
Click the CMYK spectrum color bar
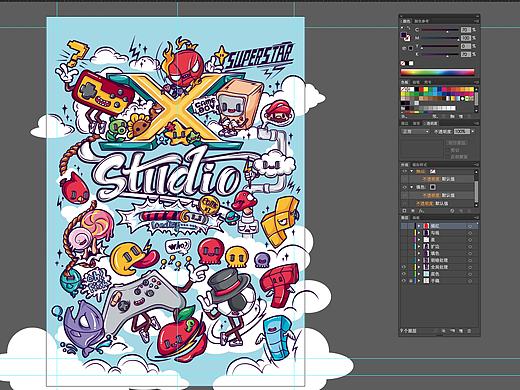coord(437,72)
